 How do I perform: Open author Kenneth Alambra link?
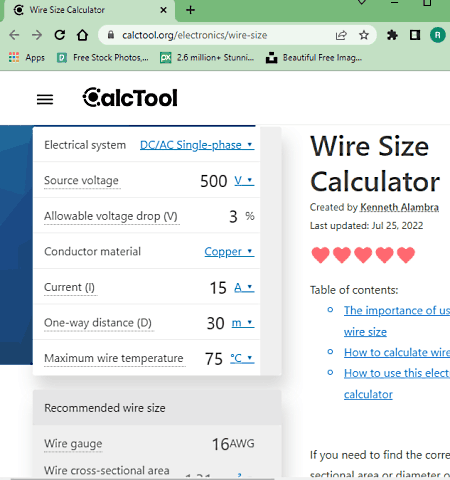coord(399,207)
